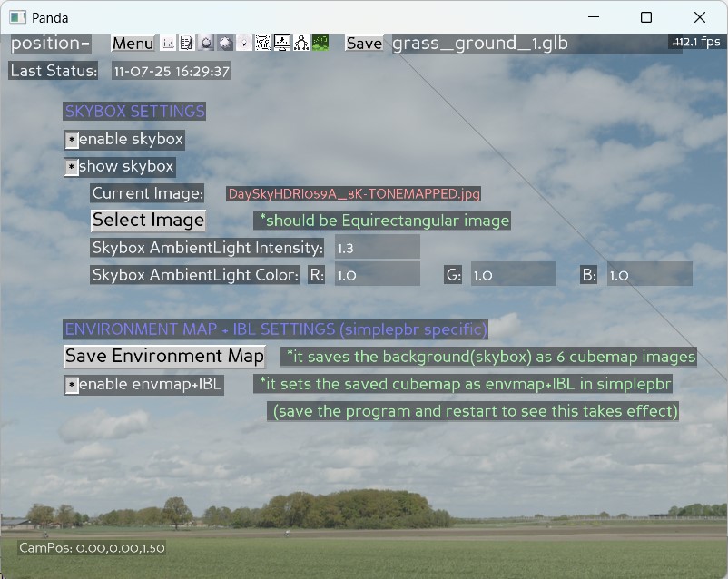
Task: Uncheck the show skybox checkbox
Action: tap(72, 167)
